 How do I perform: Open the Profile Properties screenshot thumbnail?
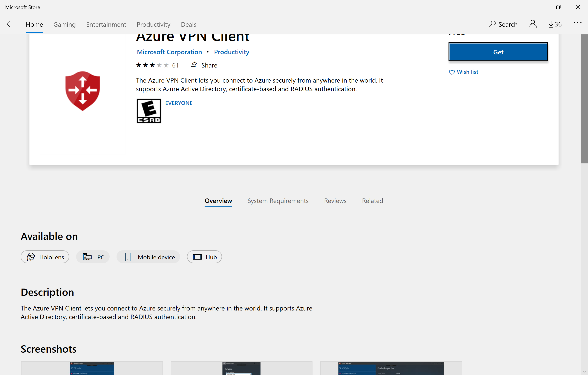click(391, 368)
